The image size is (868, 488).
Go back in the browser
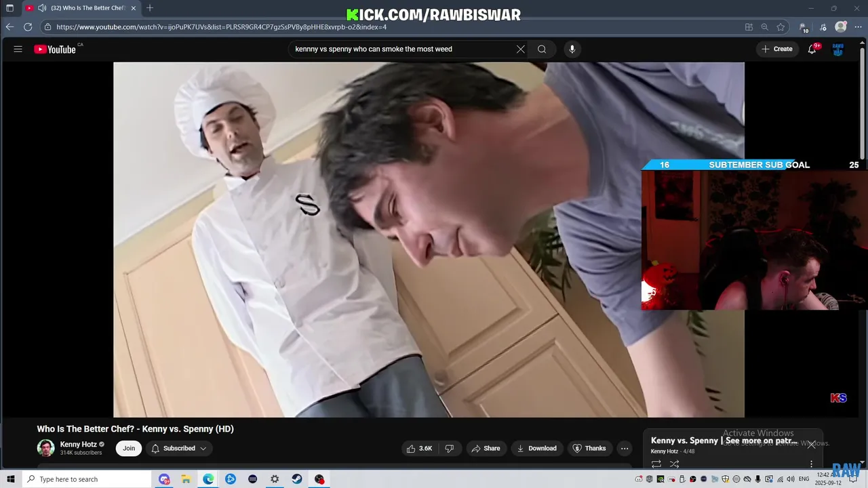pyautogui.click(x=9, y=27)
